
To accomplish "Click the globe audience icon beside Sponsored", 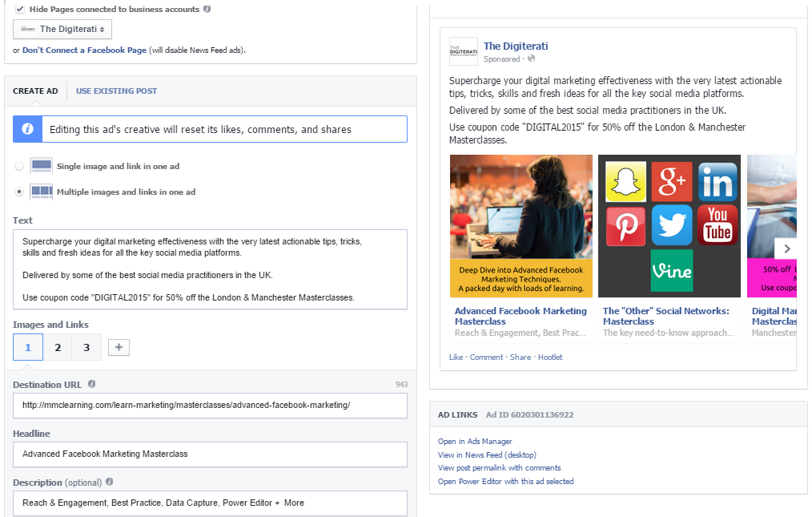I will click(x=531, y=59).
